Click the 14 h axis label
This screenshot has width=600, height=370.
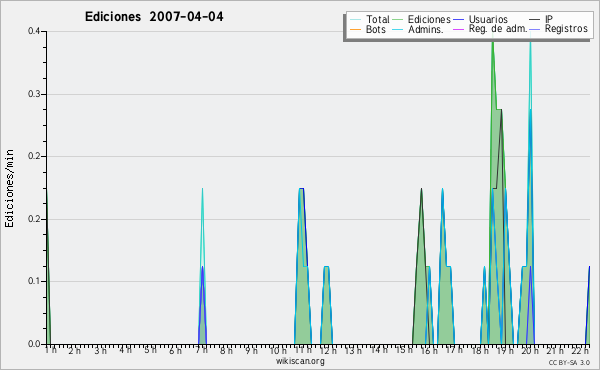378,350
